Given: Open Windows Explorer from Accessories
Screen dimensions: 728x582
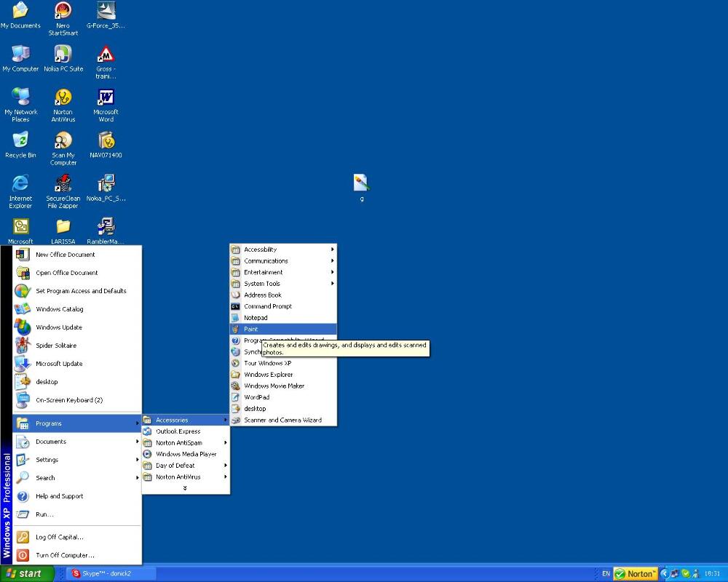Looking at the screenshot, I should pos(283,375).
